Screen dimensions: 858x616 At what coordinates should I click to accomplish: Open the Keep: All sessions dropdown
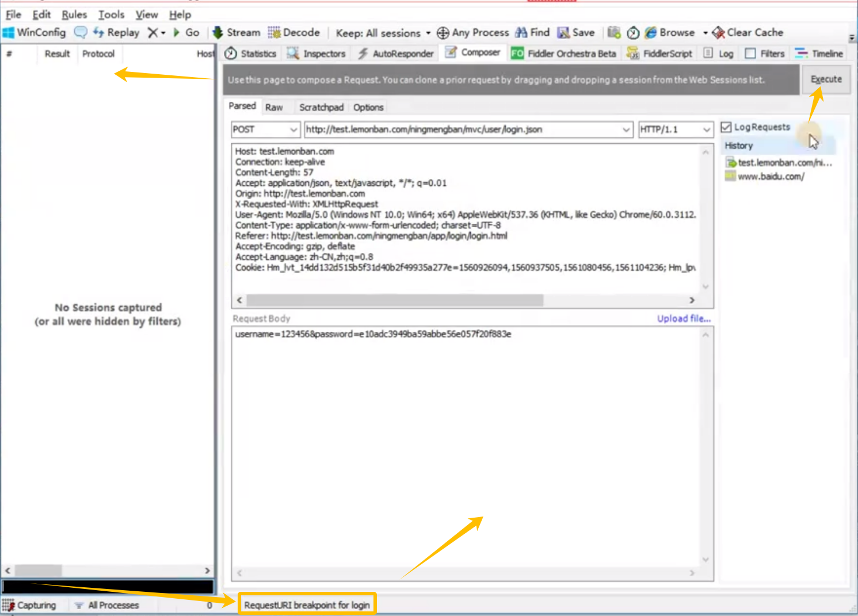tap(383, 33)
